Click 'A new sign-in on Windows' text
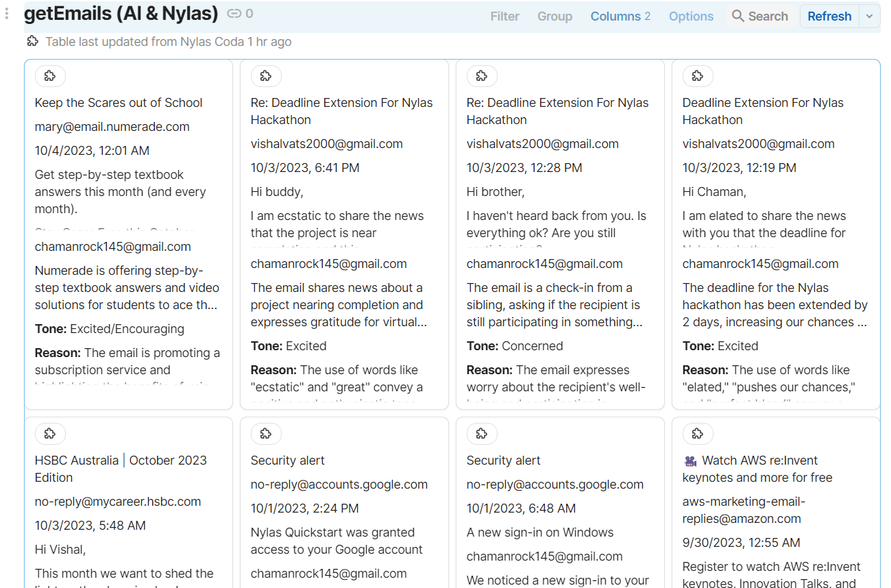The image size is (891, 588). tap(540, 532)
